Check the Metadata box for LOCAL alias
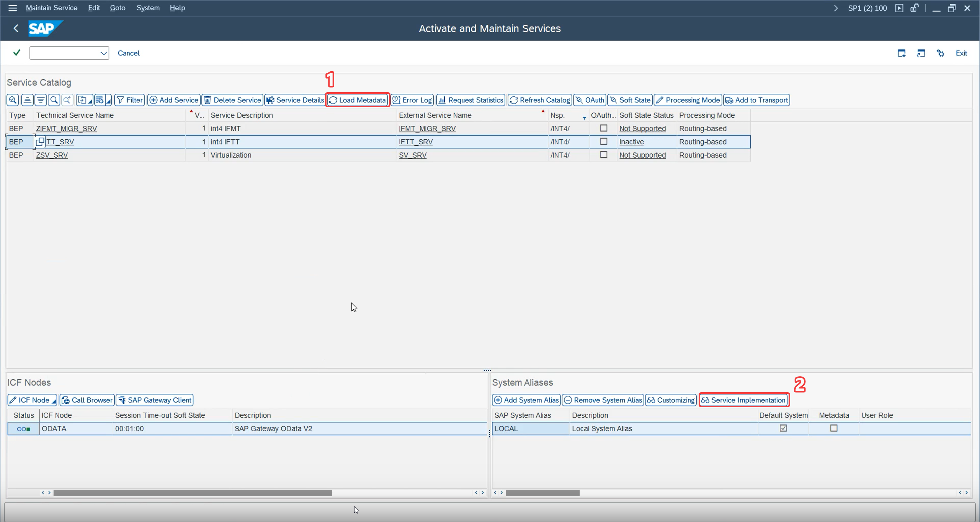980x522 pixels. (x=834, y=428)
